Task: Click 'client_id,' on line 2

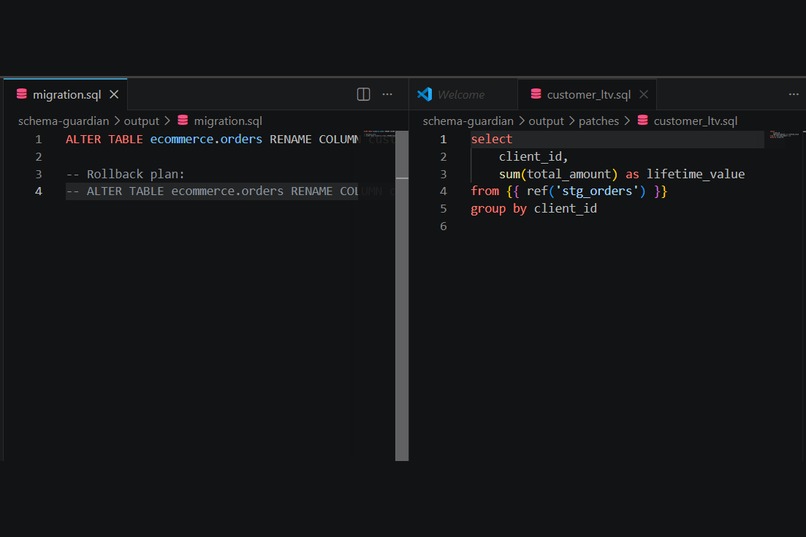Action: click(x=533, y=157)
